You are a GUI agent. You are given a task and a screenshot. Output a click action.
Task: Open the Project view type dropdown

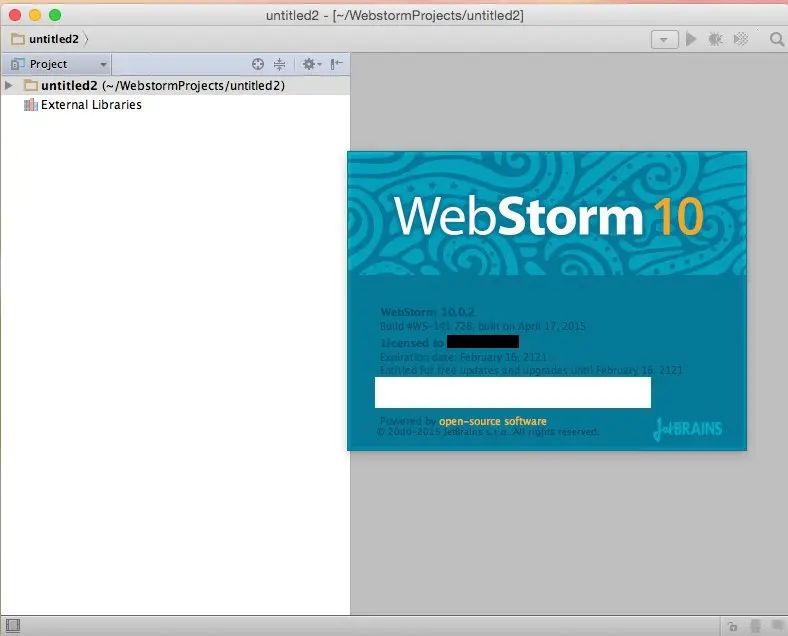(x=103, y=64)
